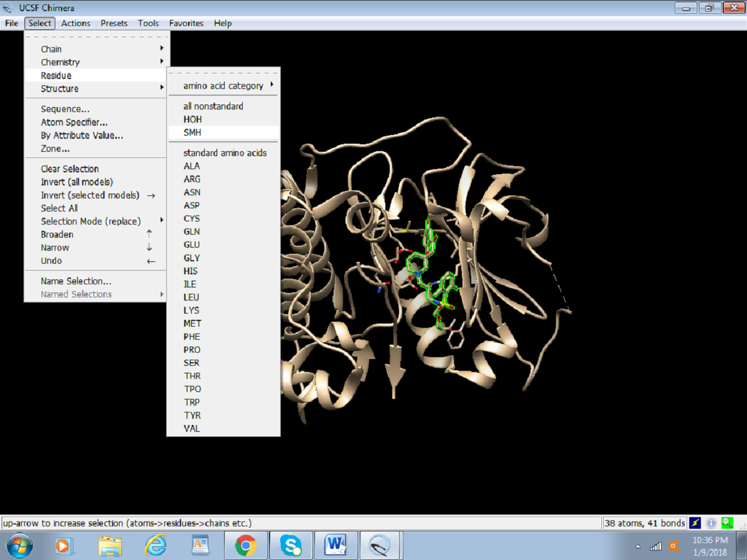Select PHE residues
The image size is (747, 560).
(x=223, y=337)
